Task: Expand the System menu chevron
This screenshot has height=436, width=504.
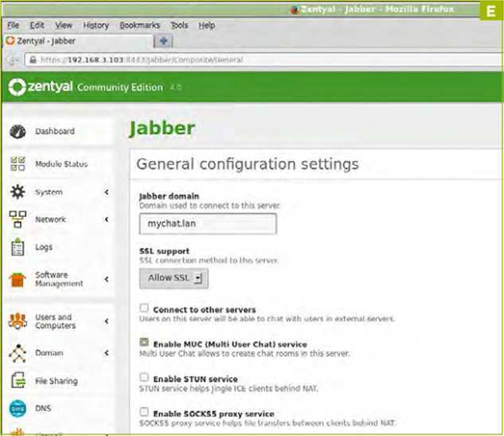Action: pos(107,192)
